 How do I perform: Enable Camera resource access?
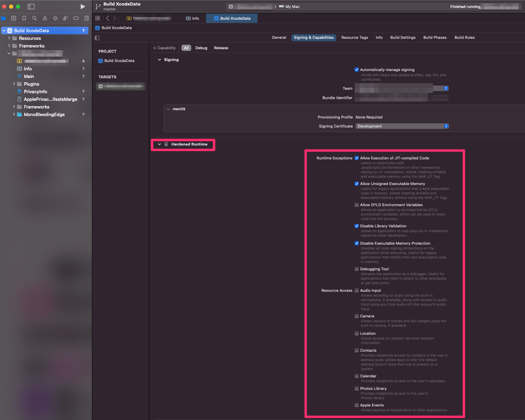[x=357, y=316]
